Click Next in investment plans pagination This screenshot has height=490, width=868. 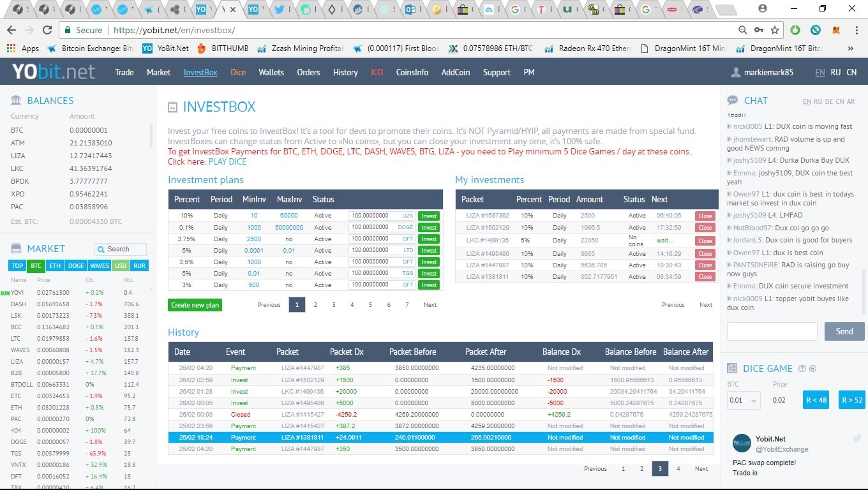tap(430, 305)
